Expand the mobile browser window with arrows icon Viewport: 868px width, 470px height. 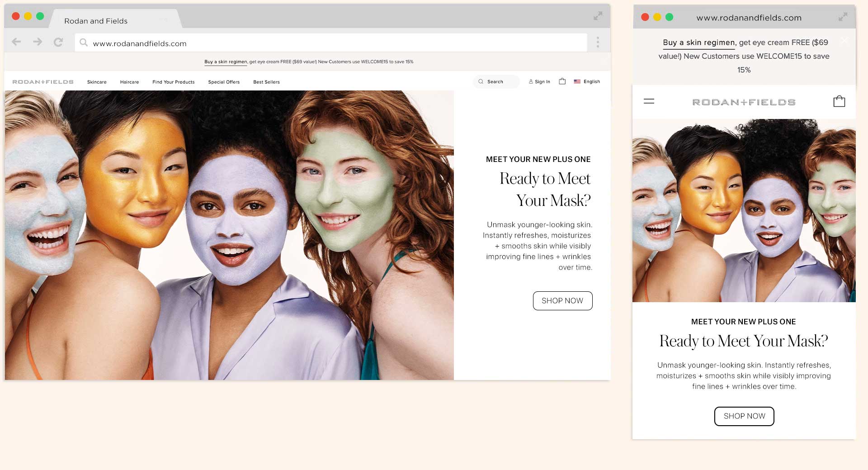(x=843, y=17)
